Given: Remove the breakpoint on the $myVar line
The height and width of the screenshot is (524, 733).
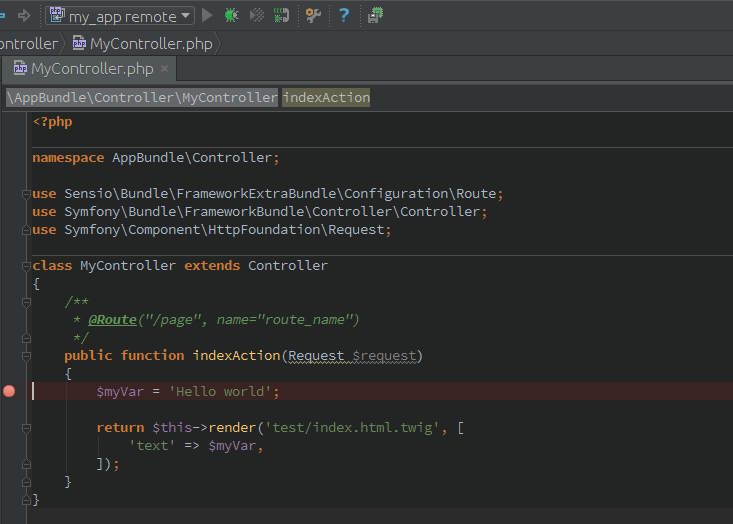Looking at the screenshot, I should (10, 391).
